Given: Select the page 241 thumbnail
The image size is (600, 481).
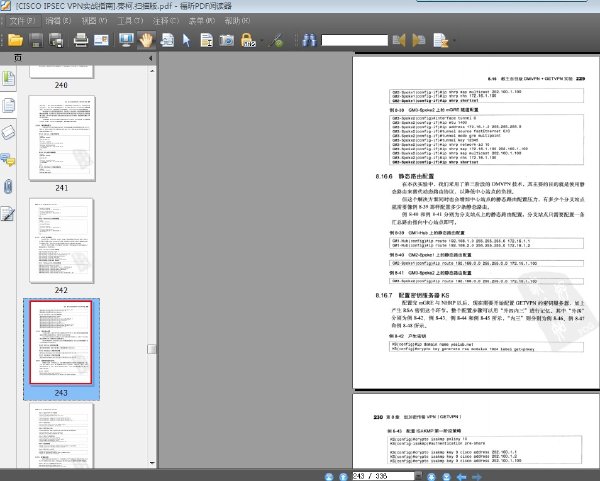Looking at the screenshot, I should (x=62, y=138).
